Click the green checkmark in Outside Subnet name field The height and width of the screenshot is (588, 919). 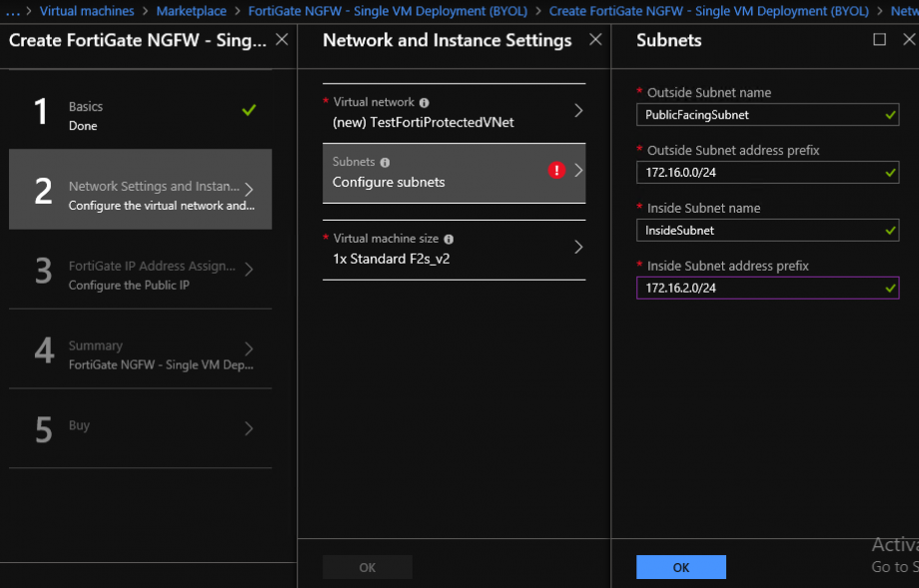[x=888, y=115]
